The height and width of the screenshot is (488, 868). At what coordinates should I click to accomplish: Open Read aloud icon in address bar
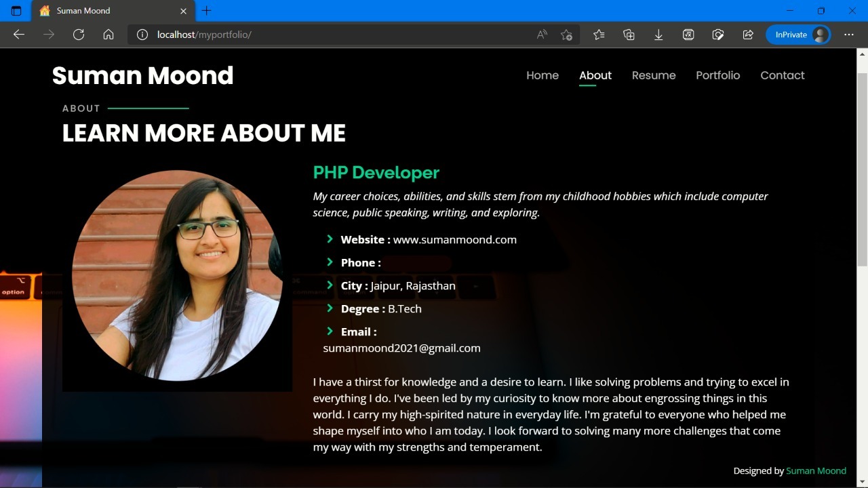click(542, 35)
